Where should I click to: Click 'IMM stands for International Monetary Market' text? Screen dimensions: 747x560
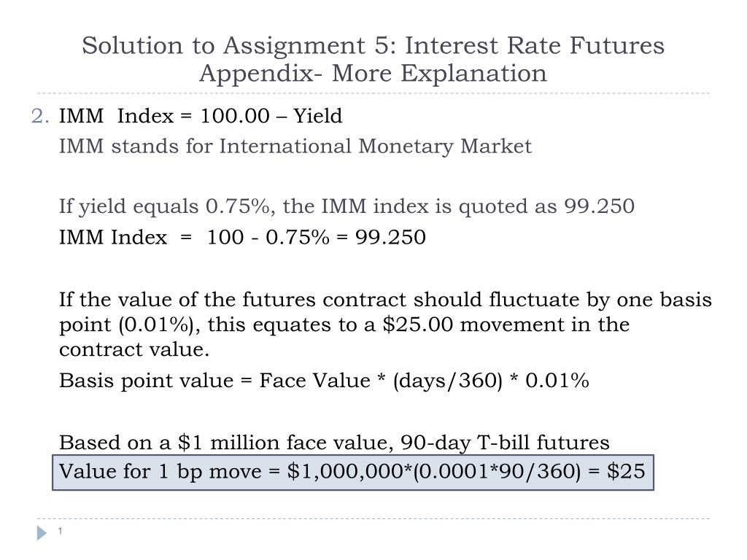tap(295, 146)
